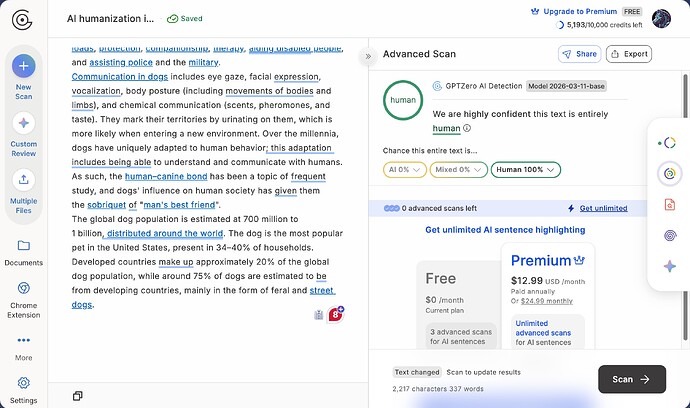The height and width of the screenshot is (408, 690).
Task: Click the red document search icon in right rail
Action: (x=669, y=205)
